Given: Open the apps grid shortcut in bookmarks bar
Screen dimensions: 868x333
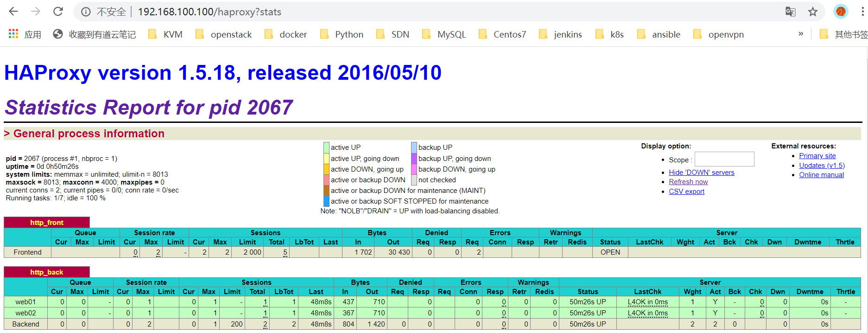Looking at the screenshot, I should tap(25, 34).
